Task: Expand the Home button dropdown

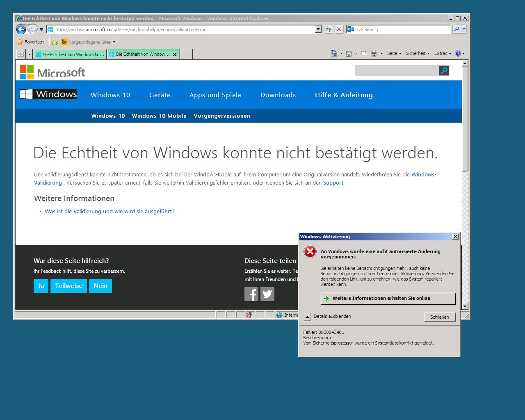Action: (x=341, y=53)
